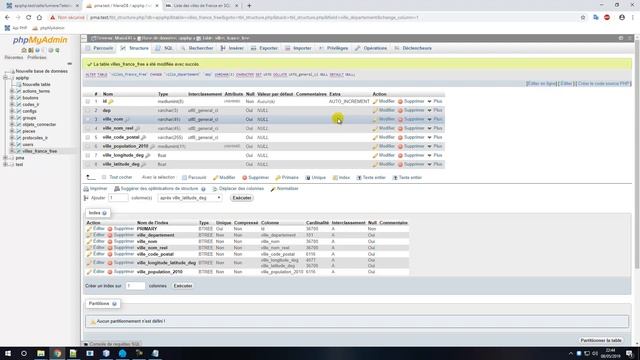Open villes_france_free table in sidebar tree
Screen dimensions: 640x360
pos(40,151)
